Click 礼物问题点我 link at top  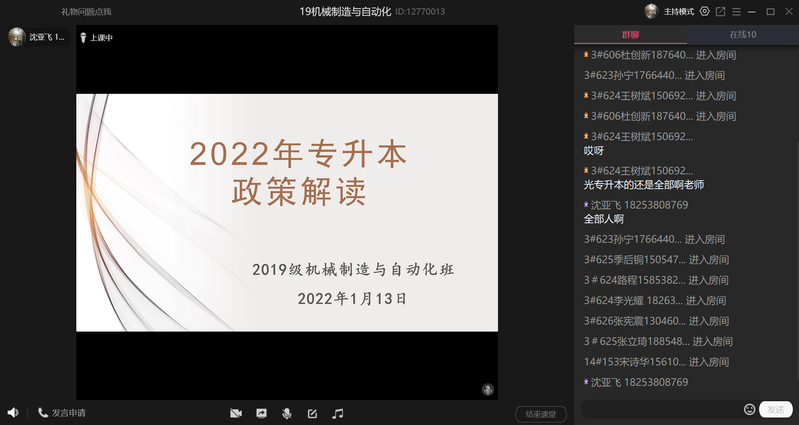86,11
